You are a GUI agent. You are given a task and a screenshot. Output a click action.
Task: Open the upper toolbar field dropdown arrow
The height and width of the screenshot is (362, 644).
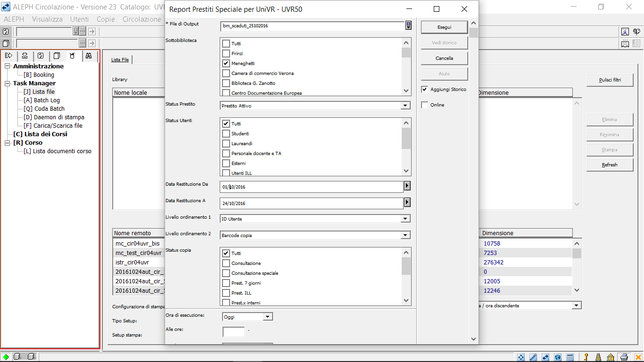coord(75,31)
